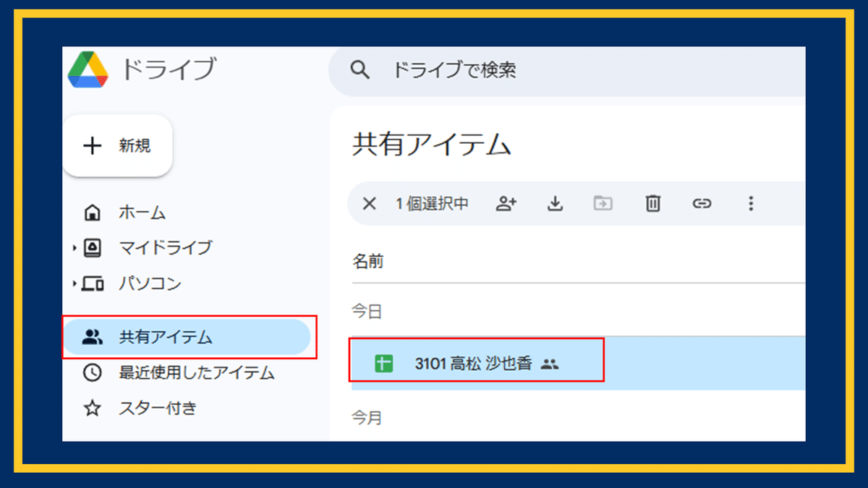This screenshot has height=488, width=868.
Task: Focus the ドライブで検索 search field
Action: tap(567, 71)
